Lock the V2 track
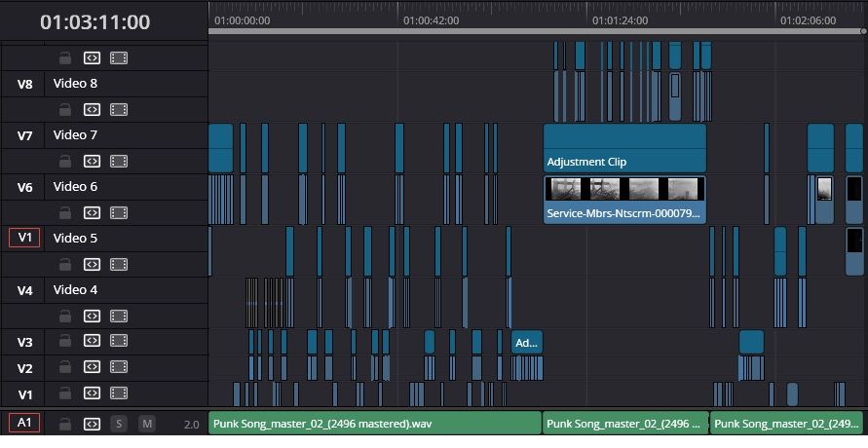Screen dimensions: 868x448 coord(65,367)
